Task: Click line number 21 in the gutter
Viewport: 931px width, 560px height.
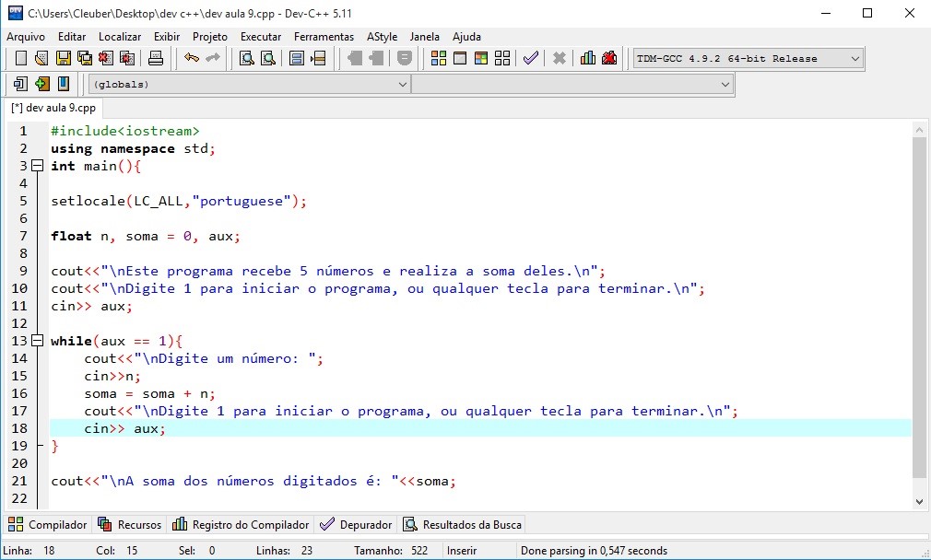Action: (x=19, y=481)
